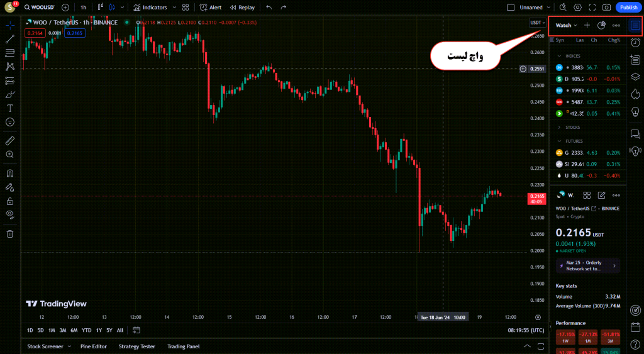Open the Object tree layers icon

coord(635,77)
